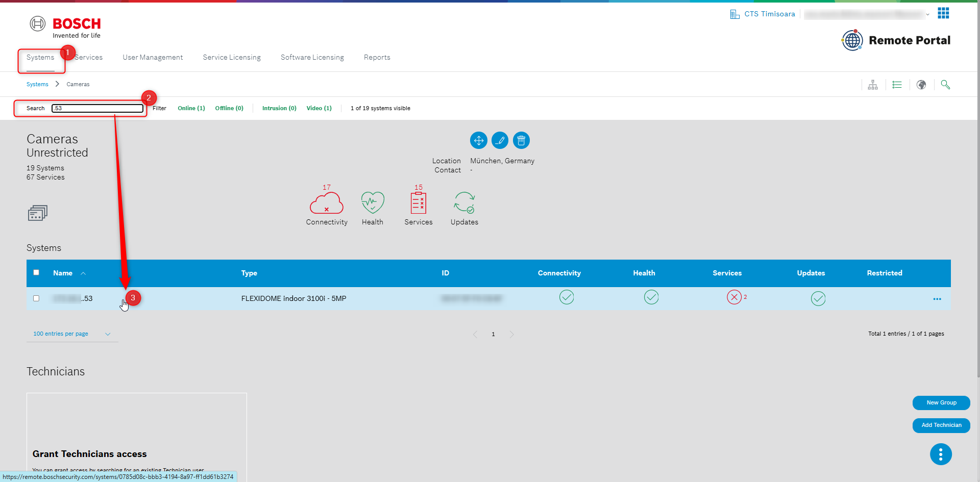The height and width of the screenshot is (482, 980).
Task: Click the magnifier search icon
Action: pos(945,85)
